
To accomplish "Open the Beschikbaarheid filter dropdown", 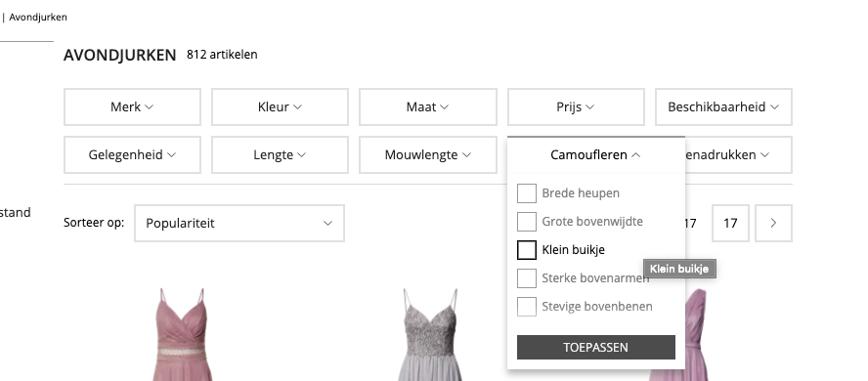I will click(723, 106).
